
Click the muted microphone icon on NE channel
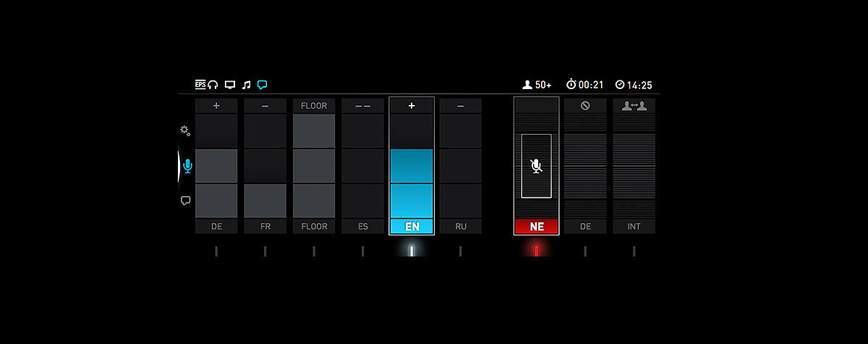(x=536, y=166)
